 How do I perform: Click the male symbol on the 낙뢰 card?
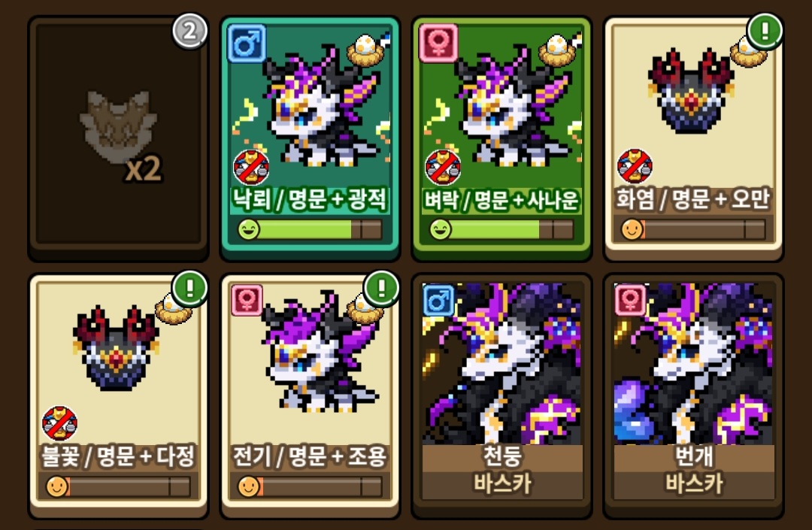tap(247, 44)
